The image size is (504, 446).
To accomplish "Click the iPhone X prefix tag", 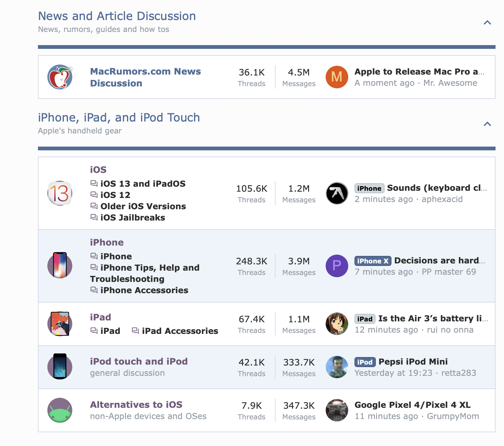I will [373, 261].
